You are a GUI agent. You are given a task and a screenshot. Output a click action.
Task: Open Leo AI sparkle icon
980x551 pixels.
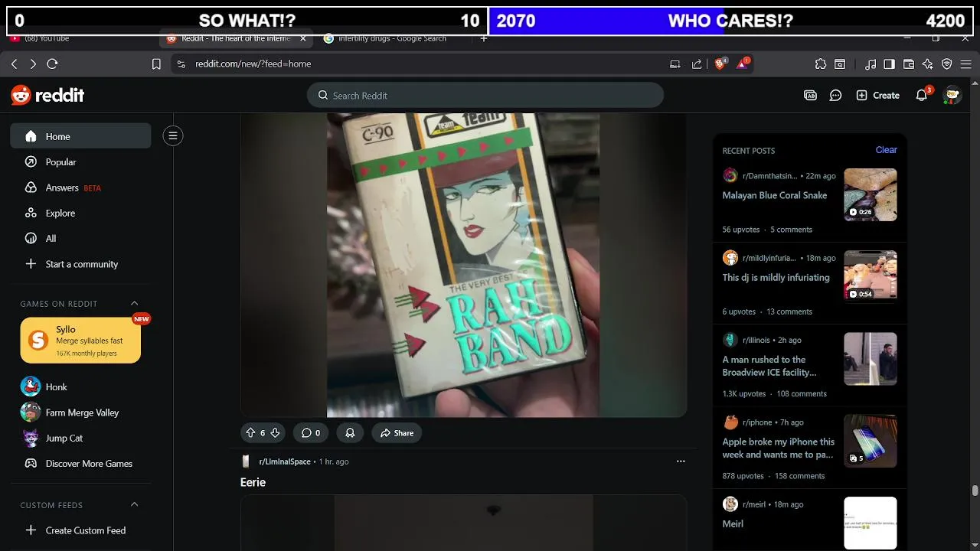pyautogui.click(x=928, y=64)
